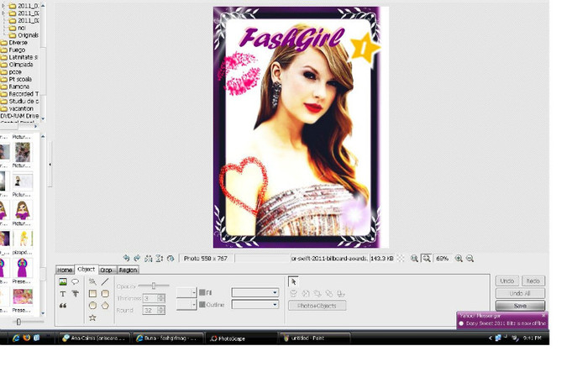The image size is (588, 367).
Task: Open the Outline color dropdown
Action: coord(255,304)
